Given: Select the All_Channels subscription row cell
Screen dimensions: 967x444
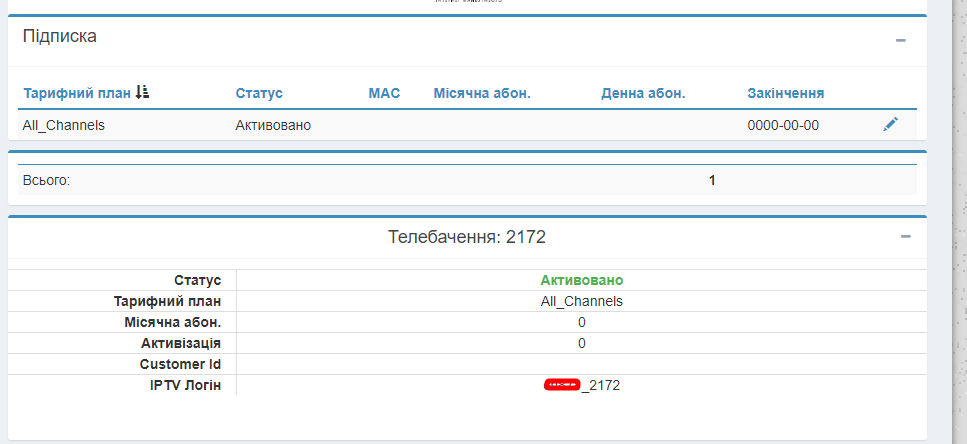Looking at the screenshot, I should coord(64,125).
